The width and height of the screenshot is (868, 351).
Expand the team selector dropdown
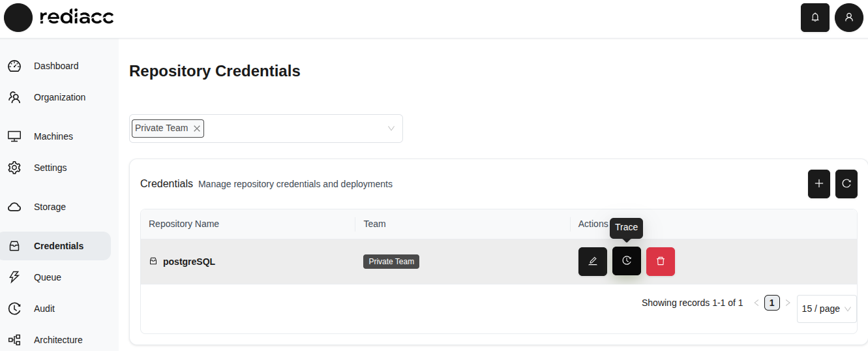(391, 129)
